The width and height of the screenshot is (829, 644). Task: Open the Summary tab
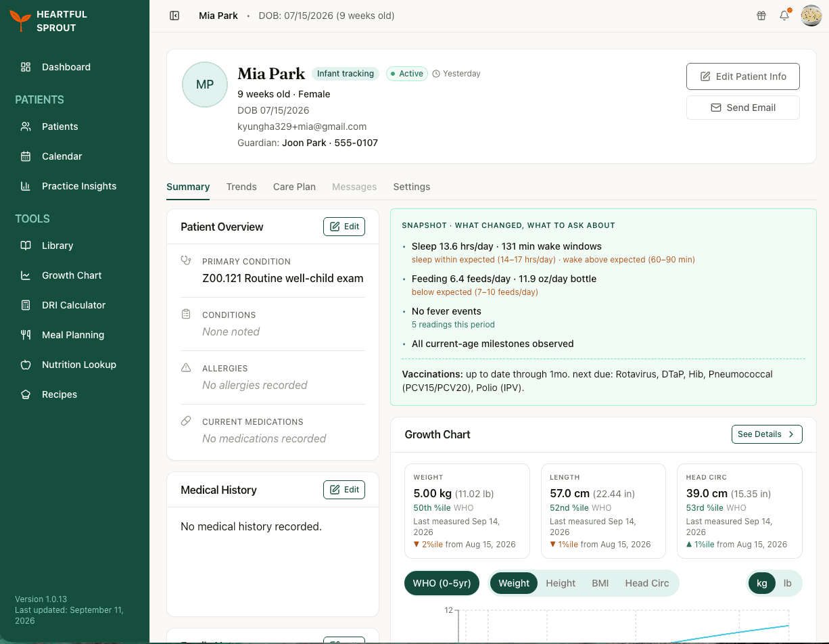point(188,187)
